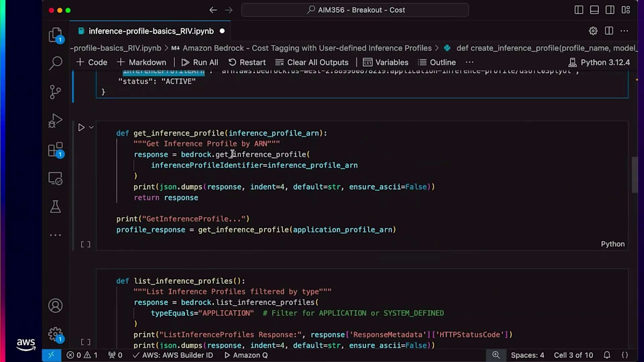Image resolution: width=644 pixels, height=362 pixels.
Task: Go back with the left arrow
Action: pyautogui.click(x=213, y=10)
